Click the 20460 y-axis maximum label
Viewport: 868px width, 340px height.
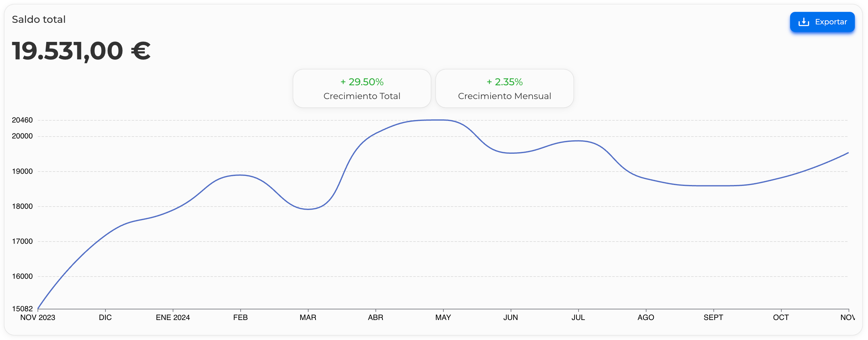coord(22,120)
